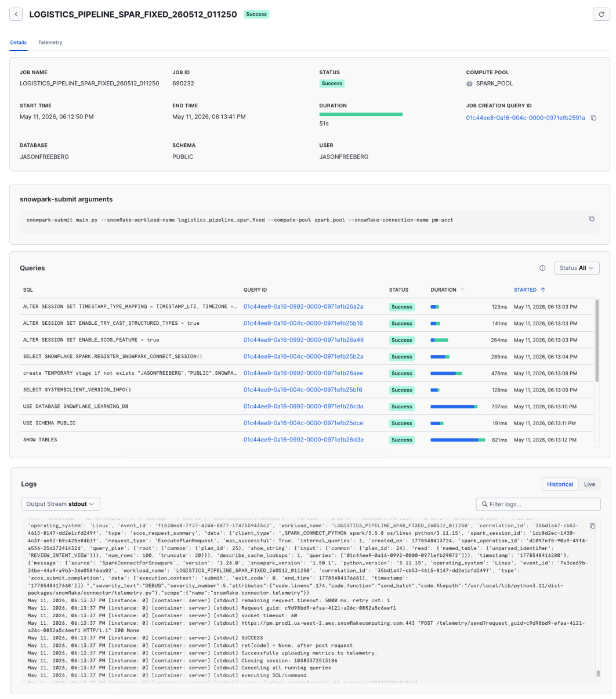This screenshot has height=699, width=616.
Task: Click the 51s duration value
Action: (x=324, y=124)
